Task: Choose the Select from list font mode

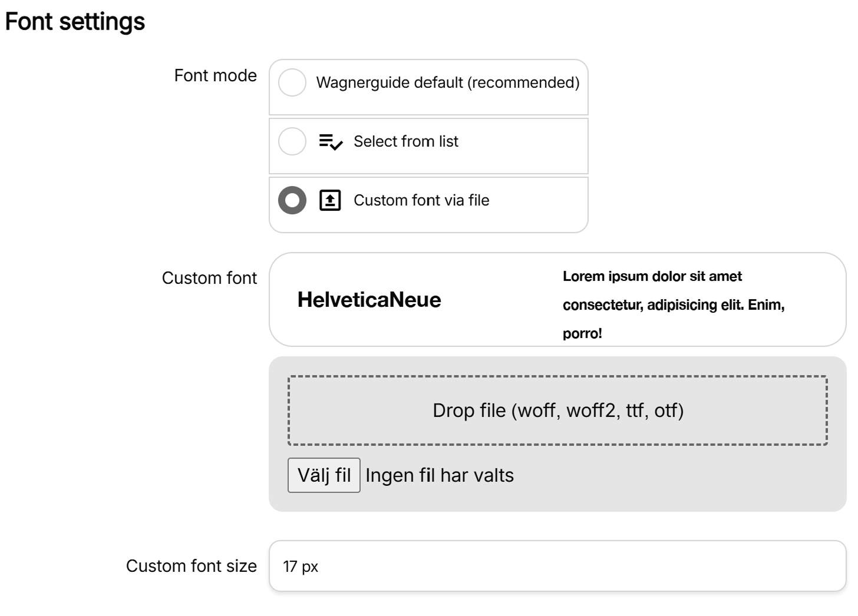Action: coord(291,142)
